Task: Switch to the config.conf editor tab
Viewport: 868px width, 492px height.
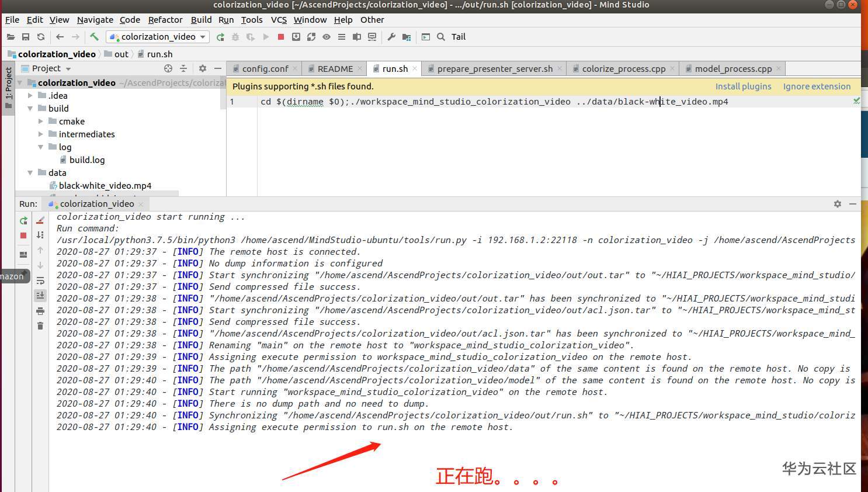Action: (x=265, y=69)
